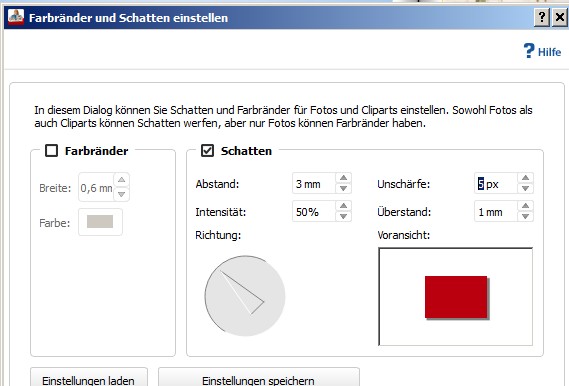Click Einstellungen laden button

point(89,378)
